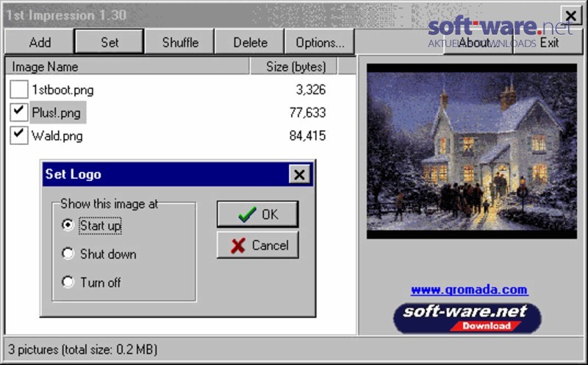Select the Turn off radio button
This screenshot has width=588, height=365.
(x=68, y=282)
